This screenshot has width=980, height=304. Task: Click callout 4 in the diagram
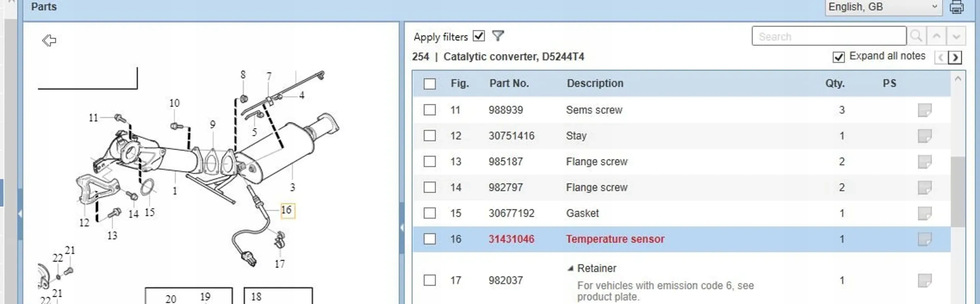pyautogui.click(x=301, y=95)
